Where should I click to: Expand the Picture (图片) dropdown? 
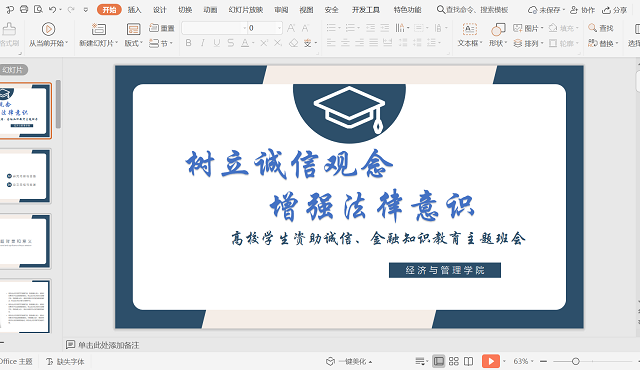(x=542, y=28)
